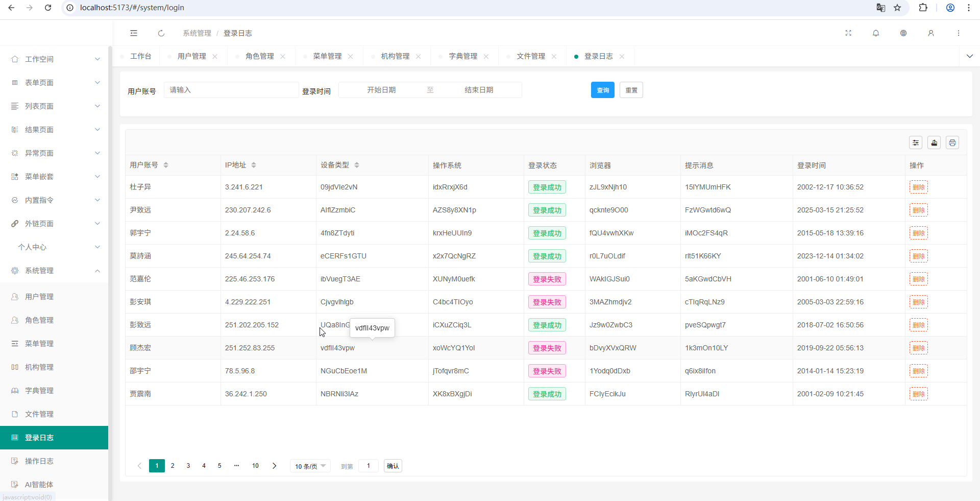The height and width of the screenshot is (501, 980).
Task: Click 登录成功 tag in 郭宇宁 row
Action: coord(547,233)
